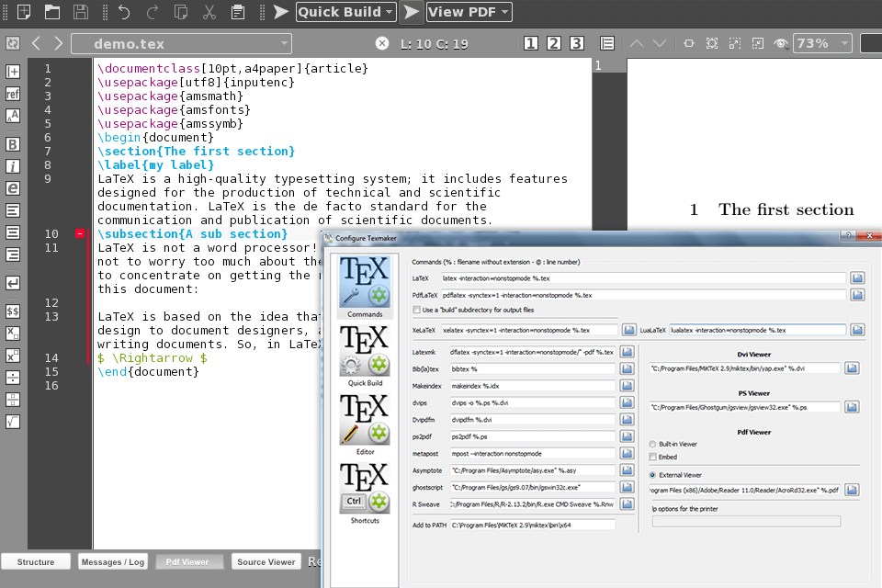Browse for the Dvi Viewer executable

point(852,368)
